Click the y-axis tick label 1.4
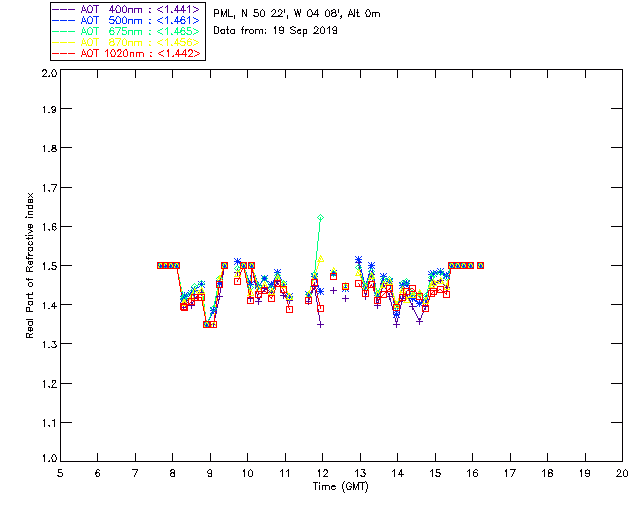The image size is (640, 512). point(49,305)
